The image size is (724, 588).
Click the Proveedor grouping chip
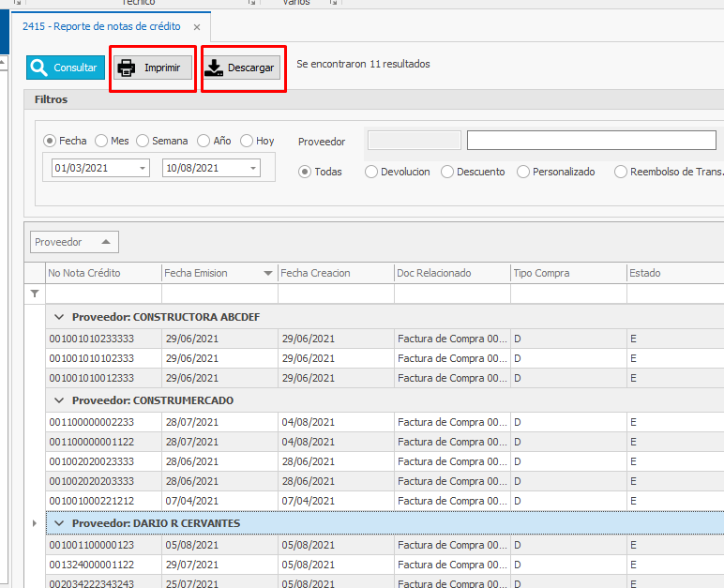(74, 242)
